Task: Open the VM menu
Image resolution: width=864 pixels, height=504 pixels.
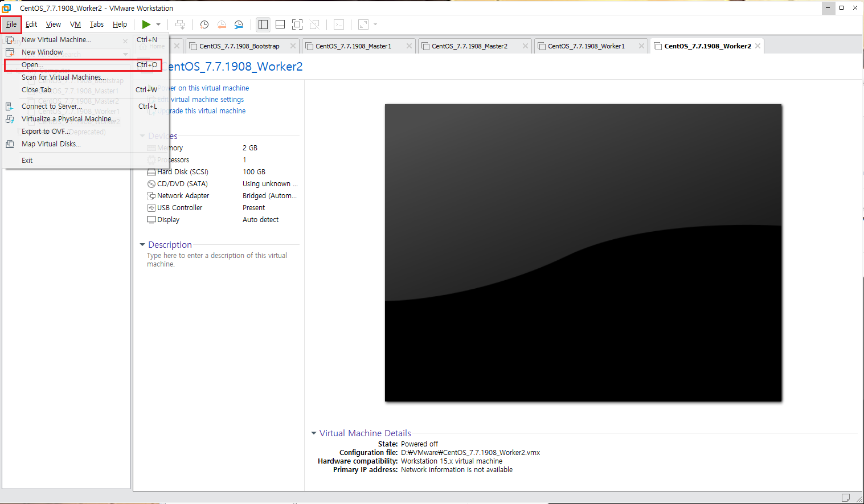Action: click(75, 24)
